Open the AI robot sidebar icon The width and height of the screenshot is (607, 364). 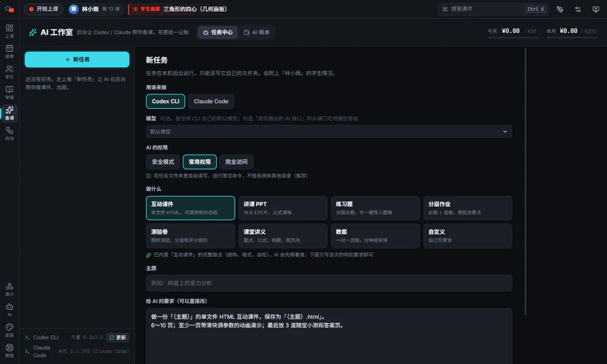[x=9, y=309]
